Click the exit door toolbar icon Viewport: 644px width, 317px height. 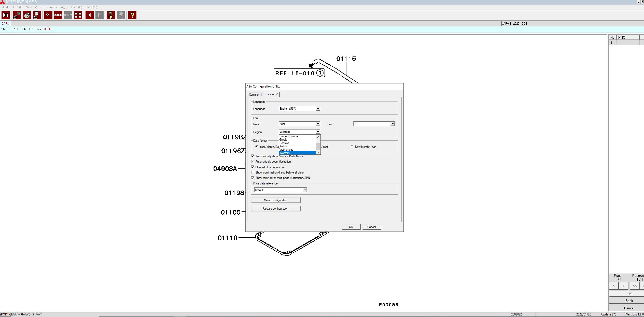pyautogui.click(x=6, y=15)
